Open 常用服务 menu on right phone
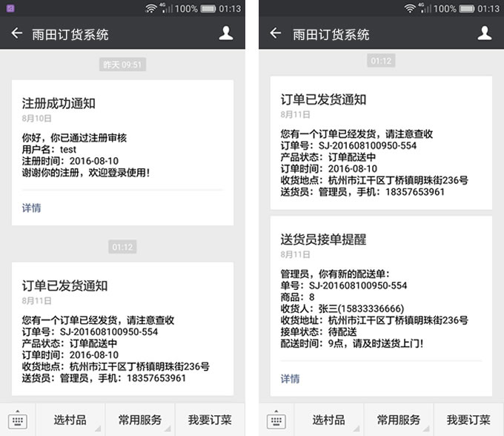This screenshot has height=436, width=504. click(399, 420)
